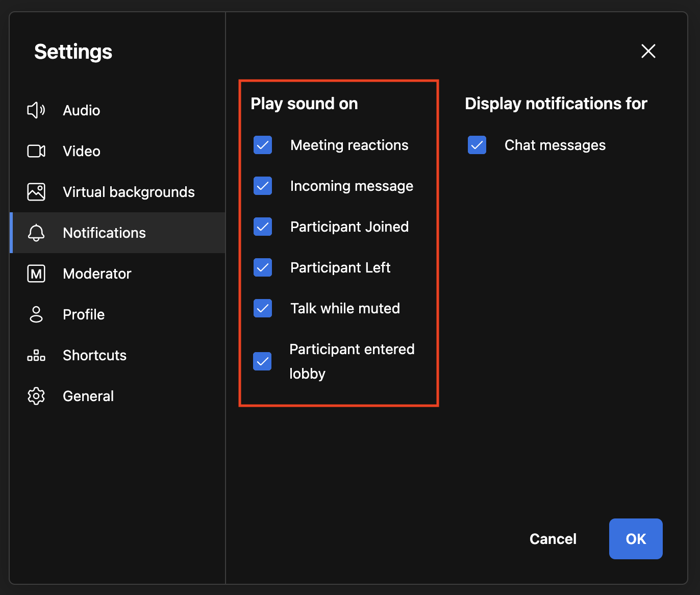The width and height of the screenshot is (700, 595).
Task: Click the Profile person icon
Action: tap(36, 314)
